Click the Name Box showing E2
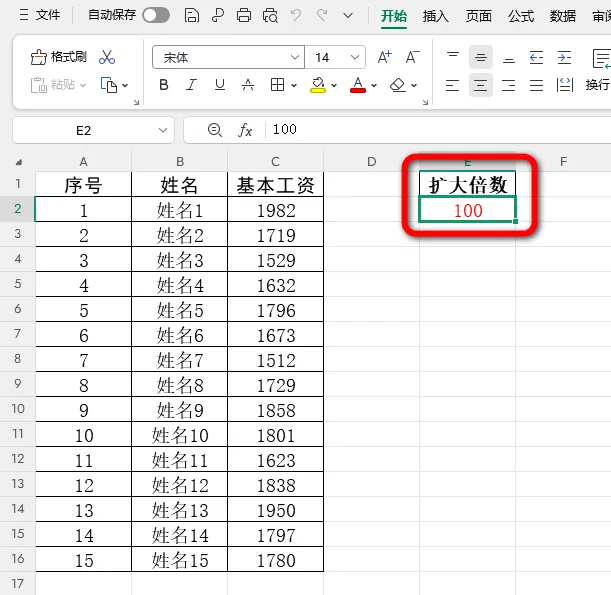The image size is (611, 595). click(84, 131)
